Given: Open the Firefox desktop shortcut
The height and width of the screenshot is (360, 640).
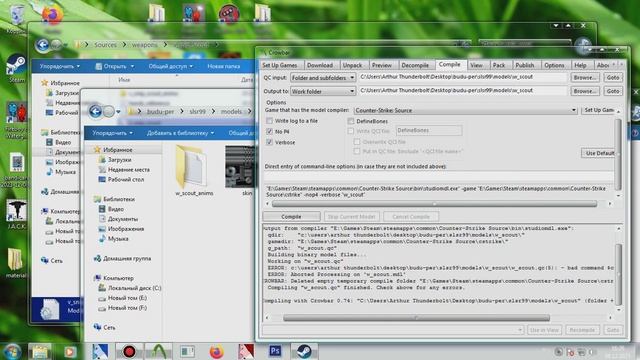Looking at the screenshot, I should [x=52, y=16].
